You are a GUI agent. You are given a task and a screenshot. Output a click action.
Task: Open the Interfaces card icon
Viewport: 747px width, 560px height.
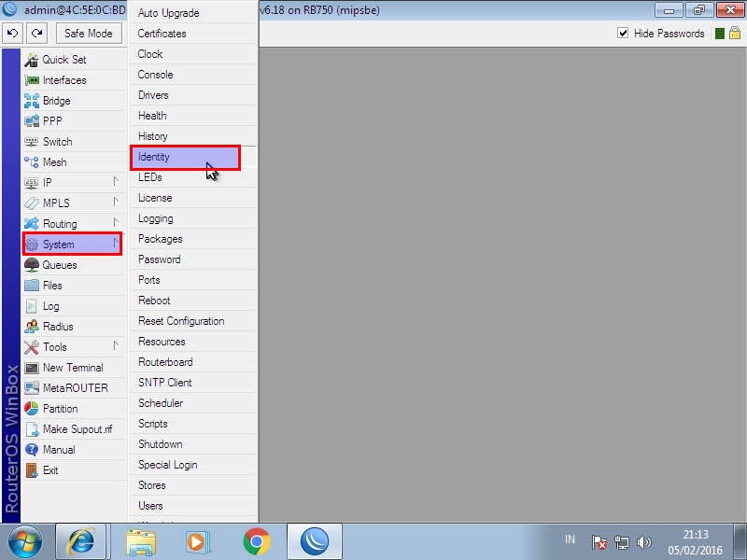tap(32, 80)
